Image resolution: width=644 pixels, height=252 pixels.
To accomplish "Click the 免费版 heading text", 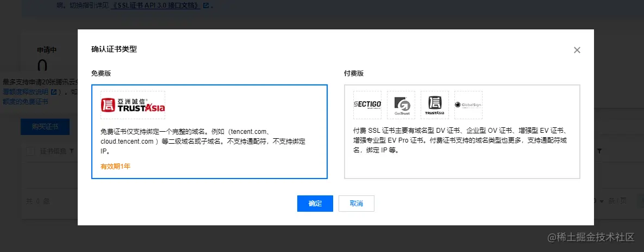I will [101, 73].
